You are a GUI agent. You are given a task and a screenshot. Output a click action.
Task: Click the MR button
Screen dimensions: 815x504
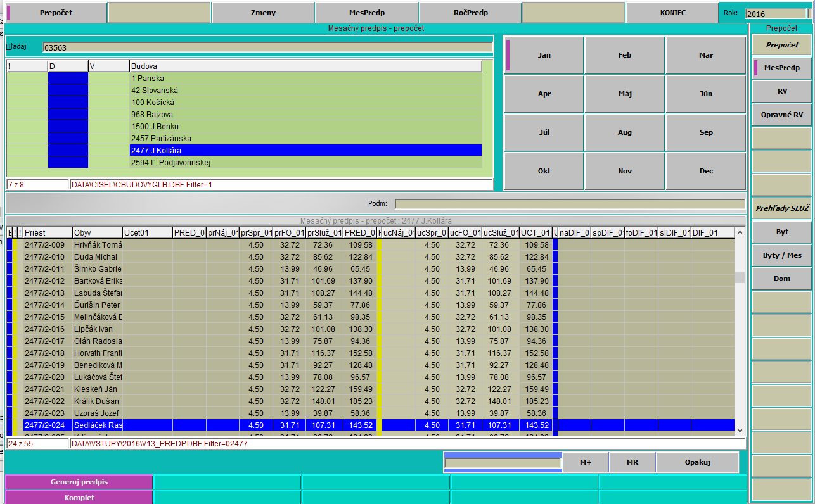tap(632, 462)
